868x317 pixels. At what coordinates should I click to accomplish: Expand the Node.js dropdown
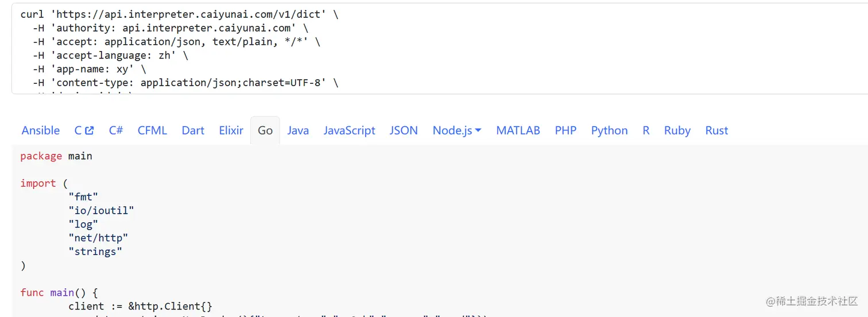pyautogui.click(x=457, y=130)
